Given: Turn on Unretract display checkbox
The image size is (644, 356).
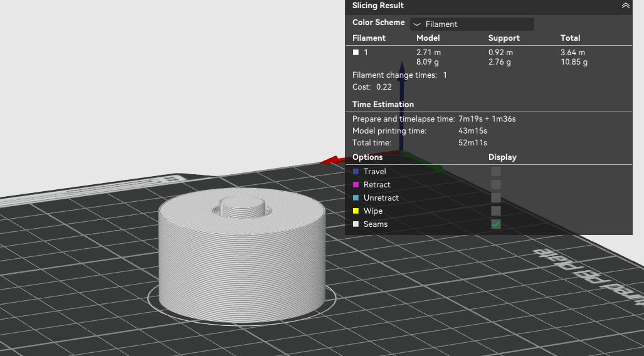Looking at the screenshot, I should (x=495, y=198).
